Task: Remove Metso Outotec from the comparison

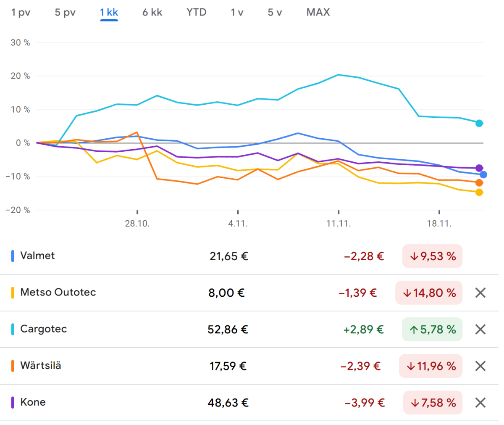Action: pos(480,293)
